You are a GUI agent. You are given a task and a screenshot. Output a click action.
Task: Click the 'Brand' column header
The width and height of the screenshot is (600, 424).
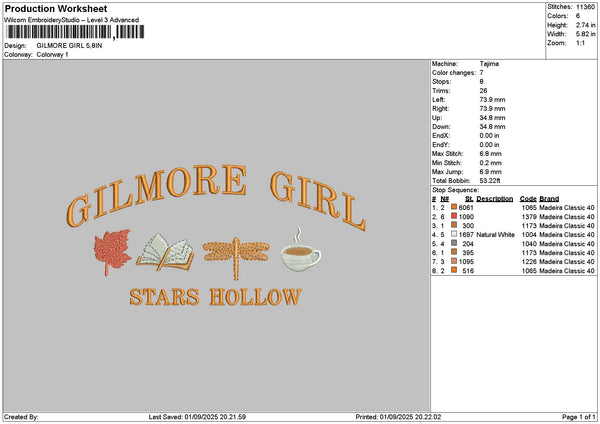tap(549, 199)
